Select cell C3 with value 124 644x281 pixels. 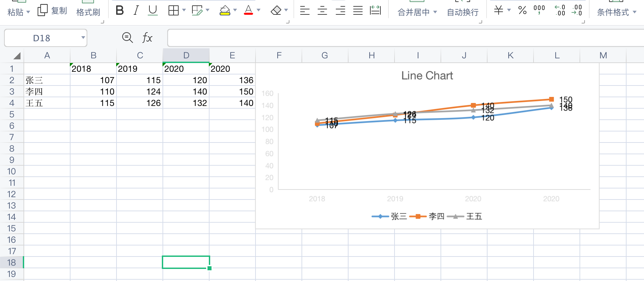pyautogui.click(x=140, y=92)
